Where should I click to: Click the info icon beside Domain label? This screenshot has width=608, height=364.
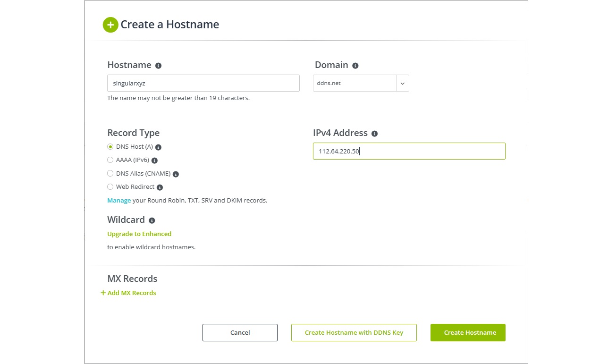click(355, 66)
